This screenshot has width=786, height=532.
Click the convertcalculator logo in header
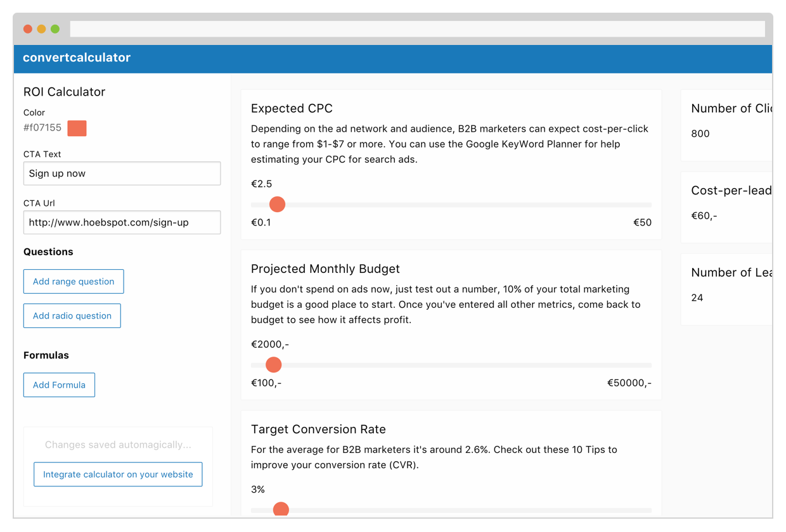pos(77,58)
